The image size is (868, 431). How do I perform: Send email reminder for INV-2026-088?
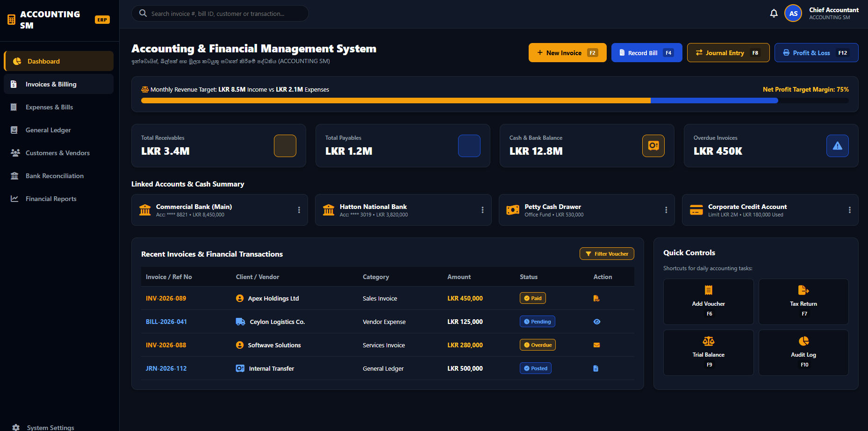tap(596, 345)
